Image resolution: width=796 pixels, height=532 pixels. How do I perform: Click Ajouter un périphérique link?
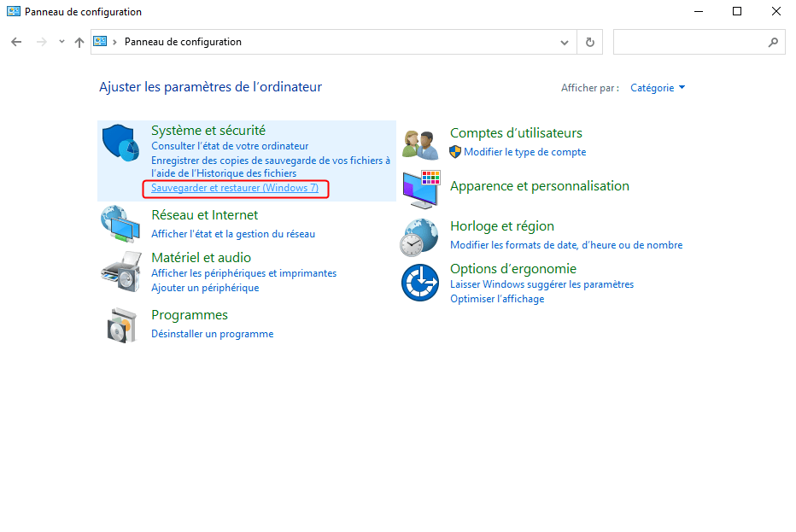click(205, 288)
